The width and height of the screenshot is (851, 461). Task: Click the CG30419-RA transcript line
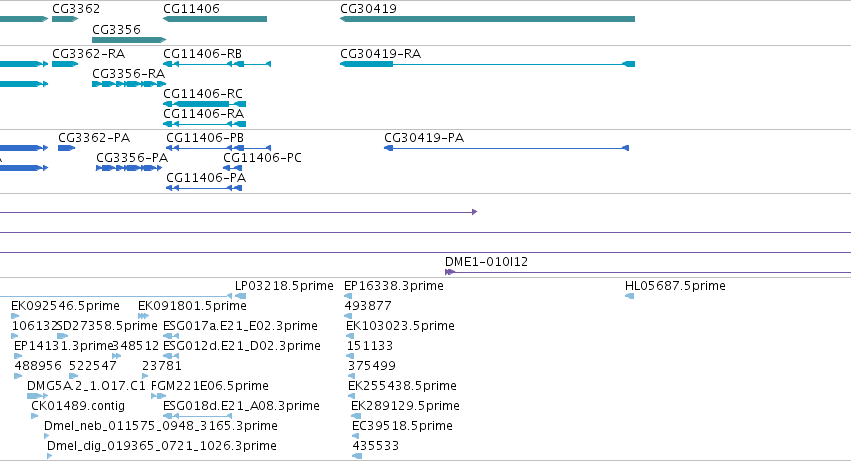point(487,64)
